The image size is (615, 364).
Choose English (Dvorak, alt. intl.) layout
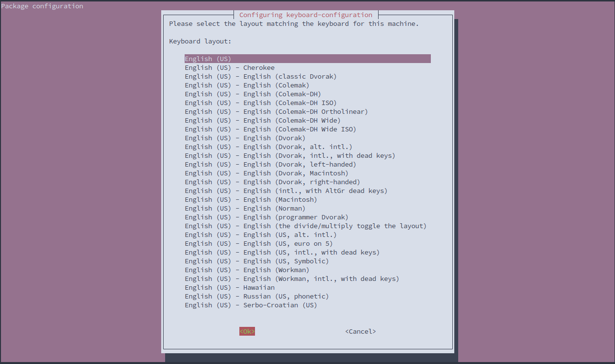pos(268,147)
